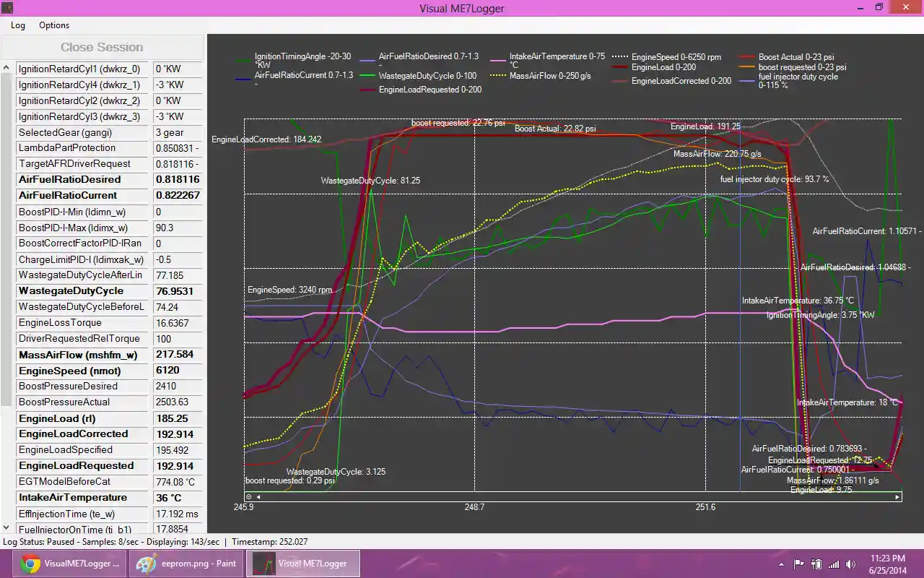Open the volume speaker tray icon
This screenshot has height=578, width=924.
(x=851, y=564)
